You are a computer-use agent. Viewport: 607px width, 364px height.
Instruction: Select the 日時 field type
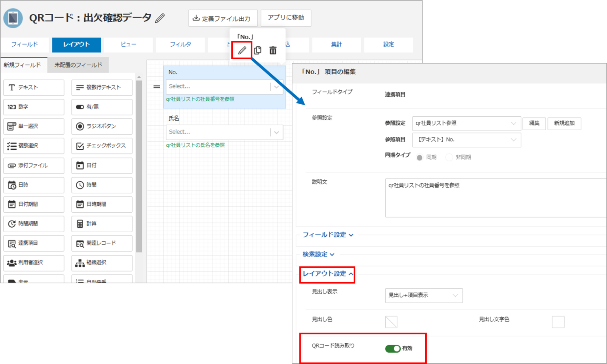click(x=34, y=185)
